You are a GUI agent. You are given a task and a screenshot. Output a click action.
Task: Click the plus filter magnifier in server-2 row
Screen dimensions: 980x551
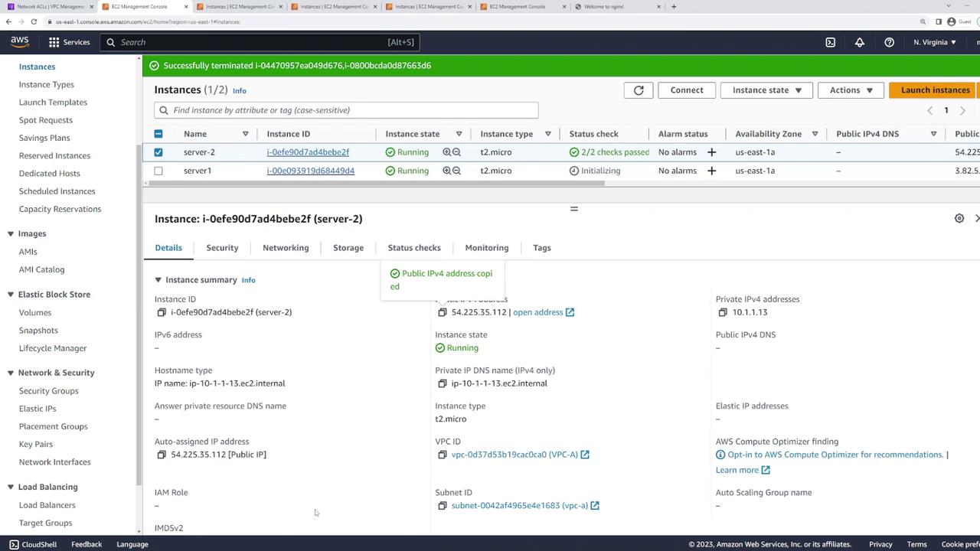click(447, 152)
